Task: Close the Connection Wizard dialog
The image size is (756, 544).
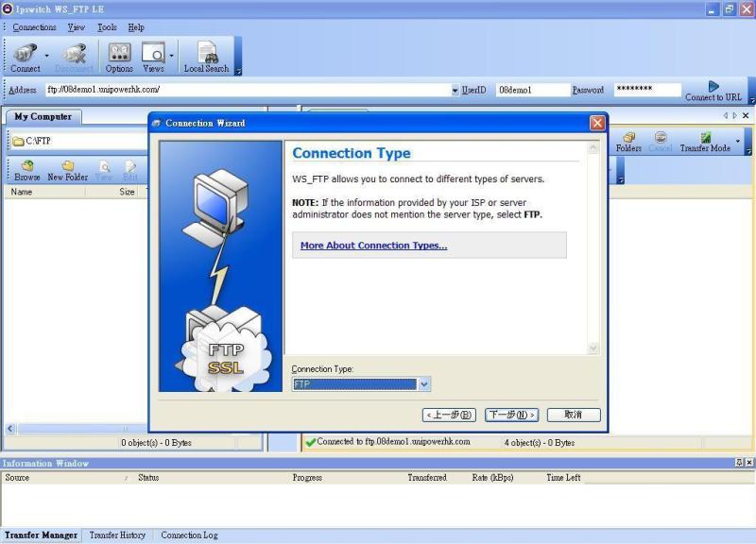Action: [597, 124]
